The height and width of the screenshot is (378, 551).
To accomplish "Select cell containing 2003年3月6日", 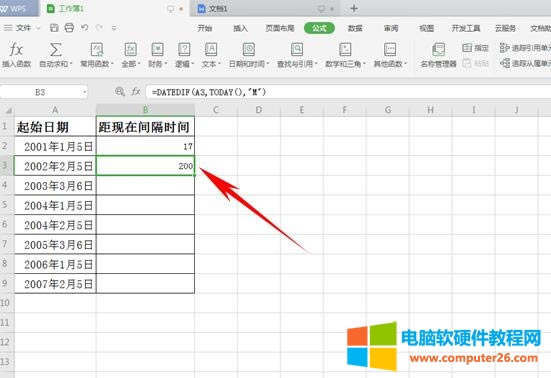I will pyautogui.click(x=55, y=185).
